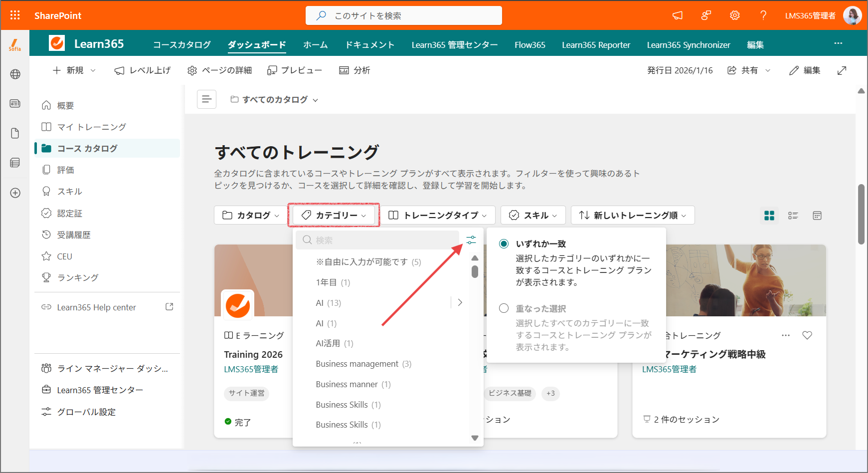The width and height of the screenshot is (868, 473).
Task: Open calendar view icon
Action: (x=817, y=216)
